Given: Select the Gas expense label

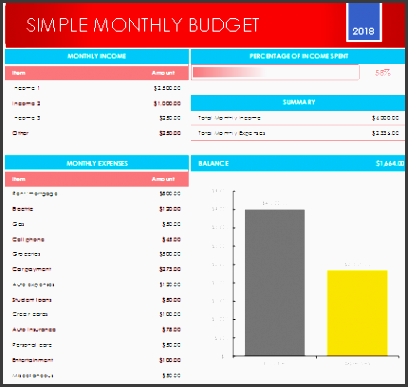Looking at the screenshot, I should (x=18, y=224).
